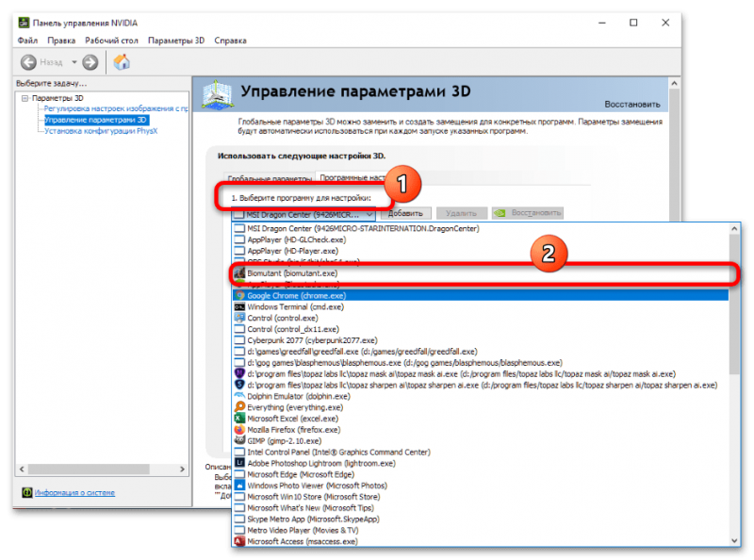Screen dimensions: 754x560
Task: Select Cyberpunk 2077 (cyberpunk2077.exe) entry
Action: coord(481,340)
